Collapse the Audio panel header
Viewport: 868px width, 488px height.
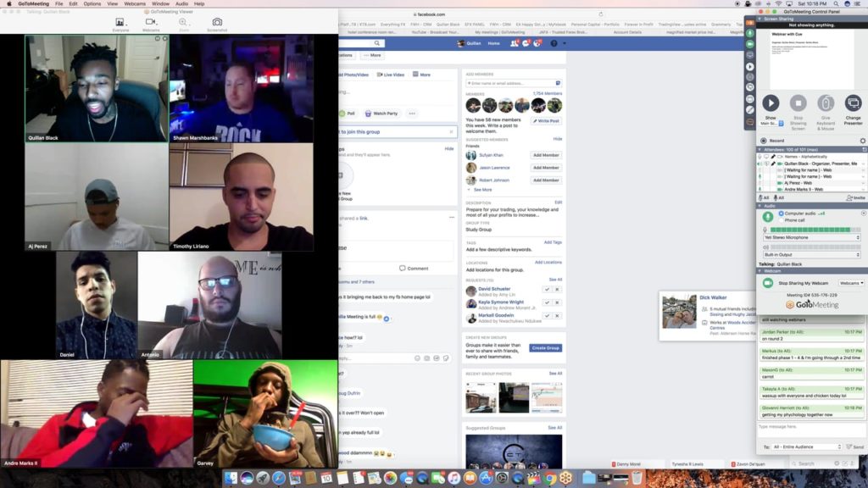pos(759,206)
